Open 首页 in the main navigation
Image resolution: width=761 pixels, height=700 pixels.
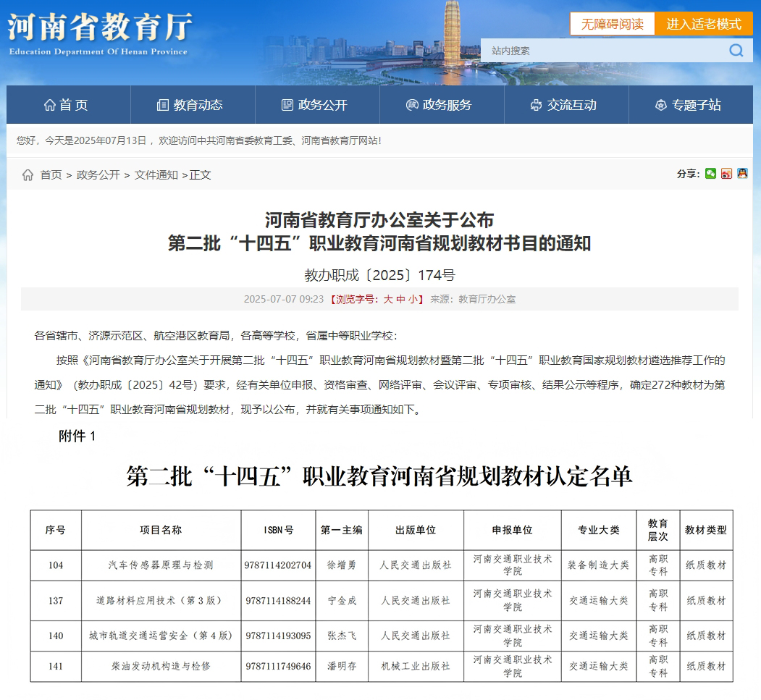point(67,105)
